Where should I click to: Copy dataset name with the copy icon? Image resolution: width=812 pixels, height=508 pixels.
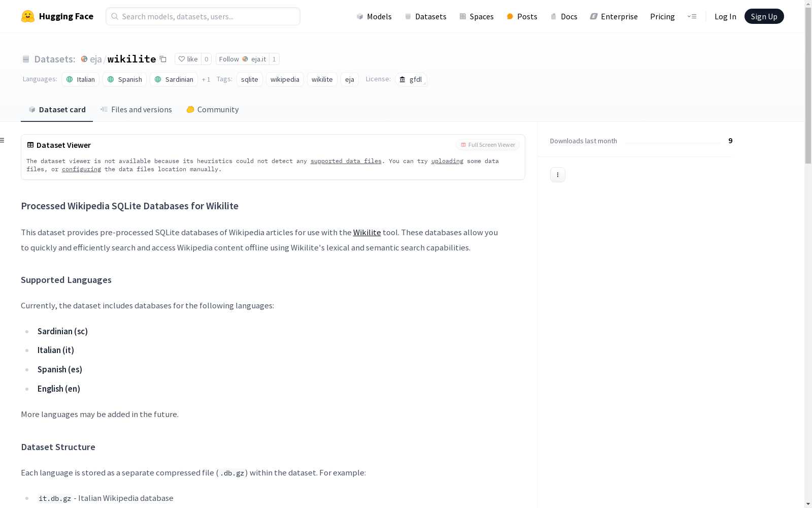pyautogui.click(x=163, y=59)
